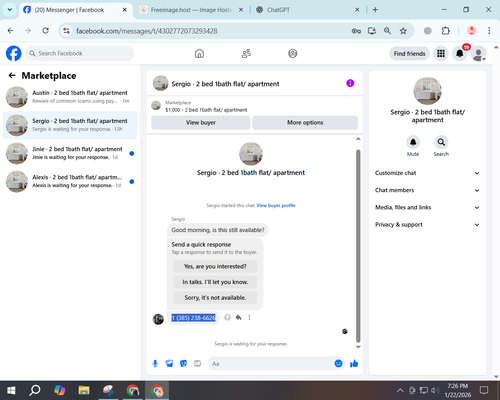The image size is (500, 400).
Task: Choose a GIF icon
Action: [x=197, y=363]
